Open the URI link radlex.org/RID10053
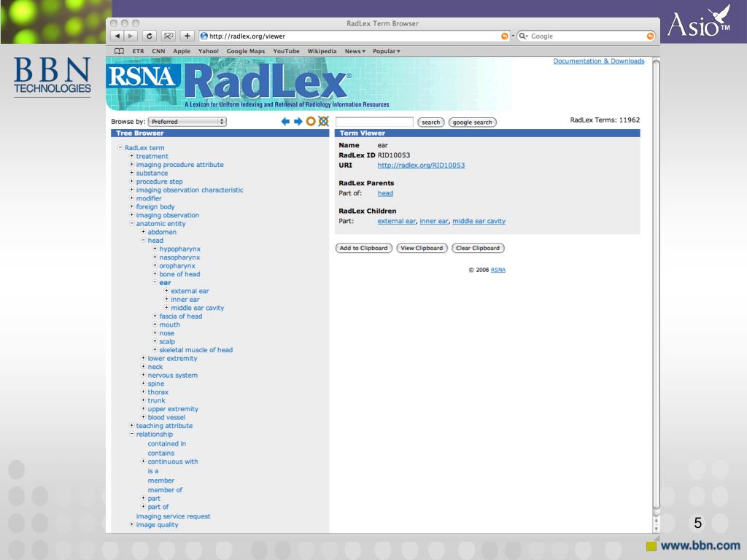747x560 pixels. click(x=421, y=166)
